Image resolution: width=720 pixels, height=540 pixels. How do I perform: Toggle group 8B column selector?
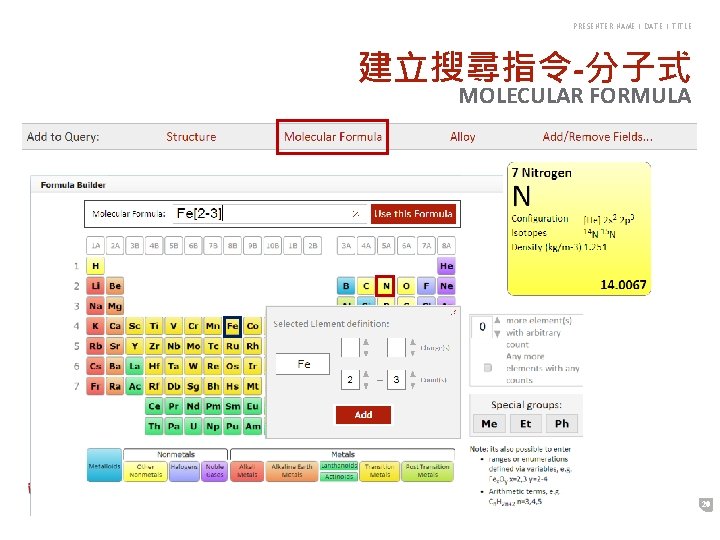click(232, 246)
